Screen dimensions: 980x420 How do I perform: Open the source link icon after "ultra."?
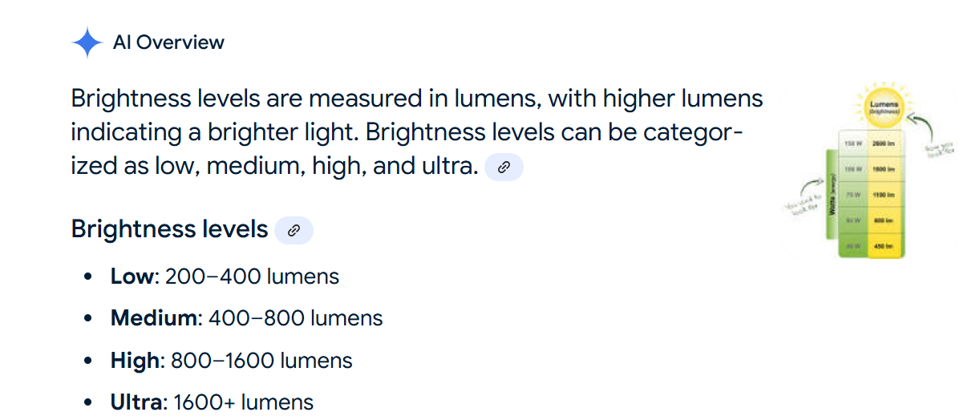click(504, 167)
